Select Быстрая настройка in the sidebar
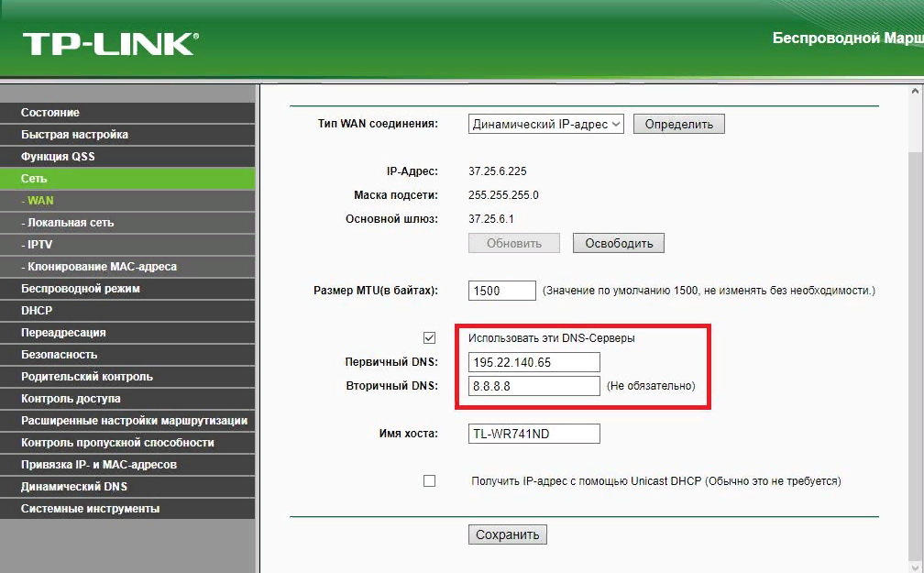This screenshot has height=573, width=924. (74, 135)
